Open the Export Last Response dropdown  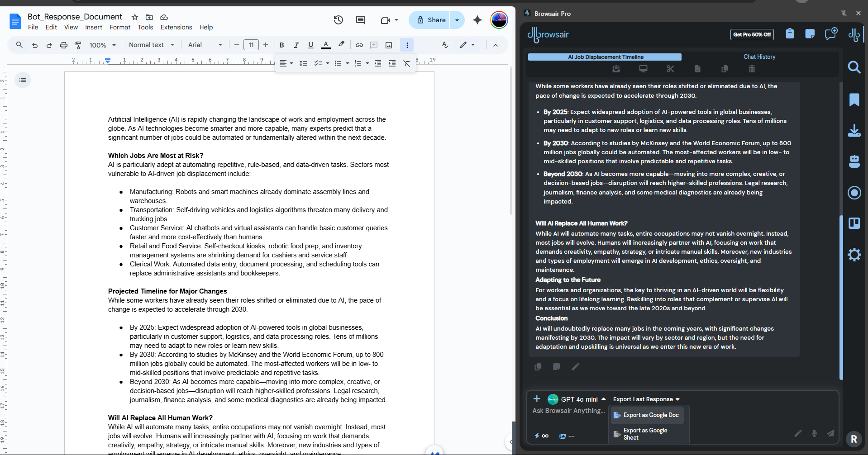646,399
